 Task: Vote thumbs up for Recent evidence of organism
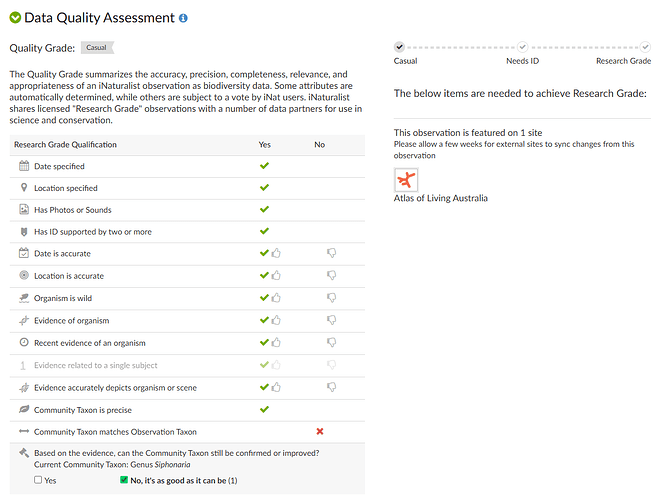(x=275, y=343)
